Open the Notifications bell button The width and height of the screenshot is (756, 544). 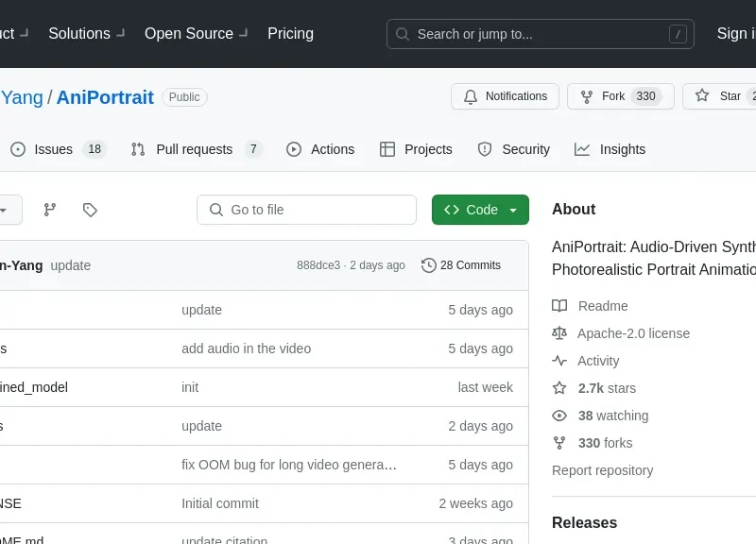[506, 96]
